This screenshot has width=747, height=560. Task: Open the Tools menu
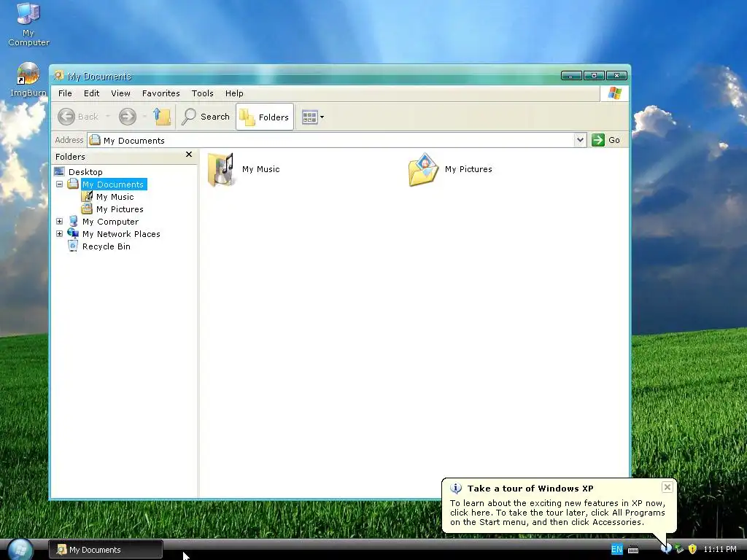pyautogui.click(x=203, y=93)
